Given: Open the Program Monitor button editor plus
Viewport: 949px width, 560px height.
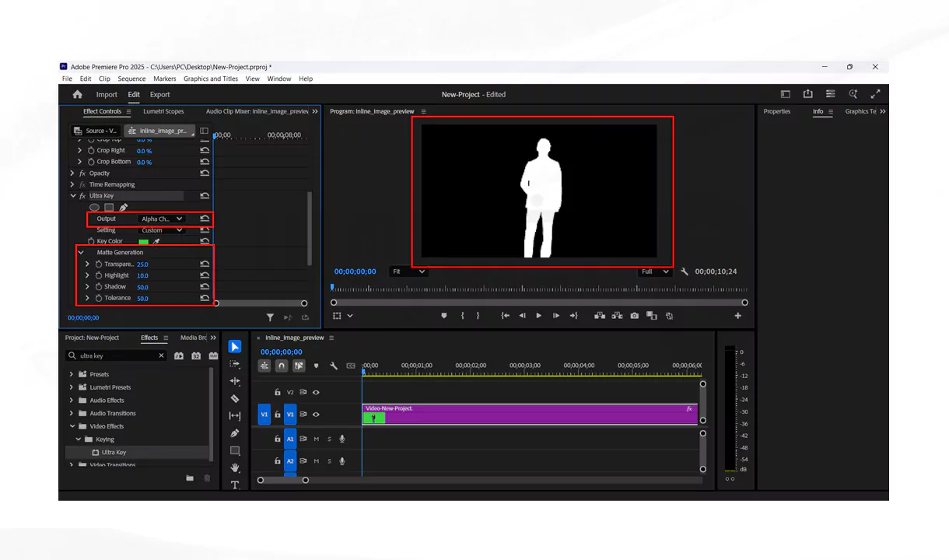Looking at the screenshot, I should [737, 316].
